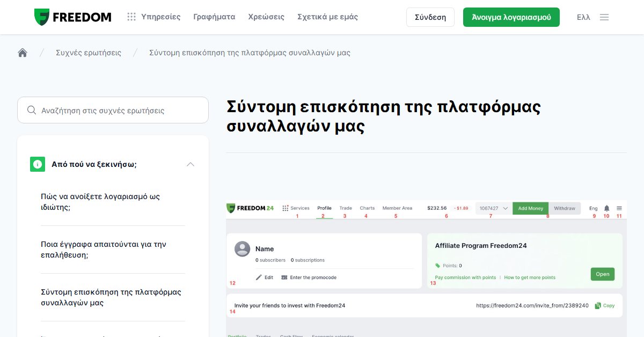Follow the Συχνές ερωτήσεις breadcrumb link
Screen dimensions: 644x337
89,53
